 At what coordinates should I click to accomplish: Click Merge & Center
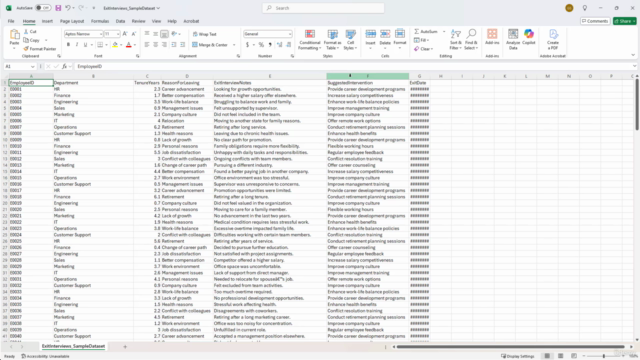point(210,45)
